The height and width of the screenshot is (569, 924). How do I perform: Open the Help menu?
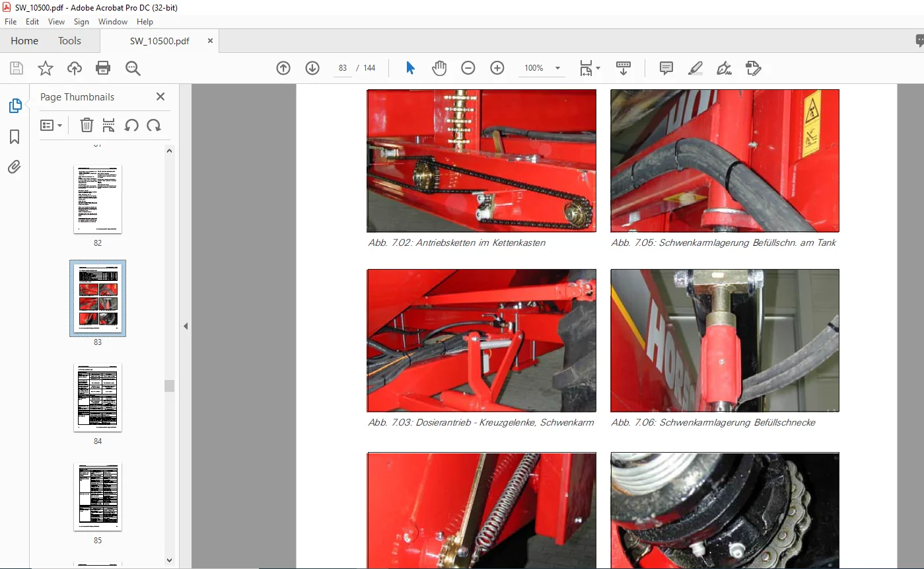pyautogui.click(x=145, y=22)
